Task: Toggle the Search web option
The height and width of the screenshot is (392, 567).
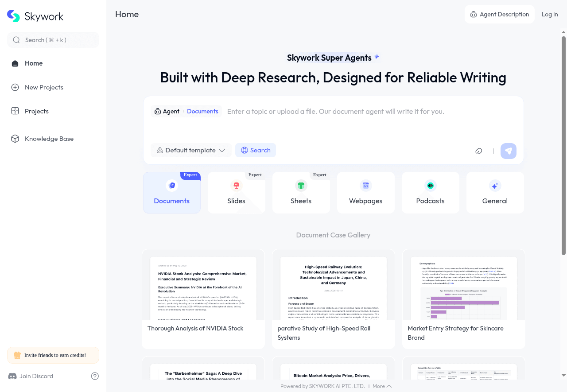Action: (256, 150)
